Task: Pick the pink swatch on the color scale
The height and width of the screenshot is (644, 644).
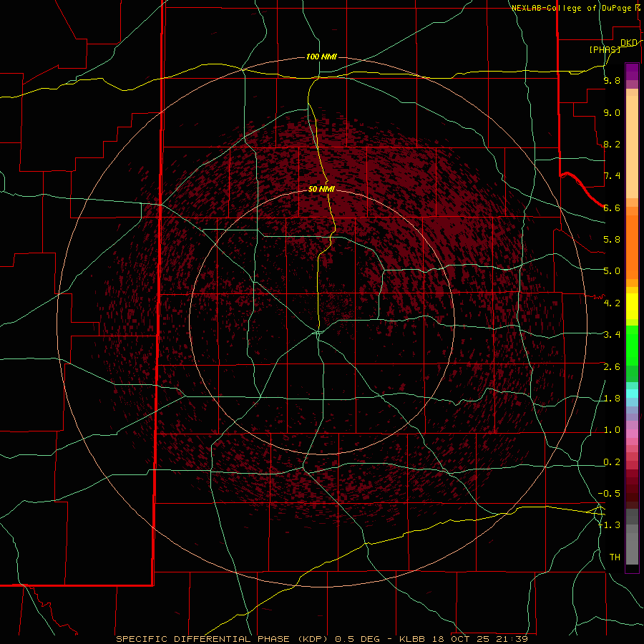Action: tap(632, 434)
